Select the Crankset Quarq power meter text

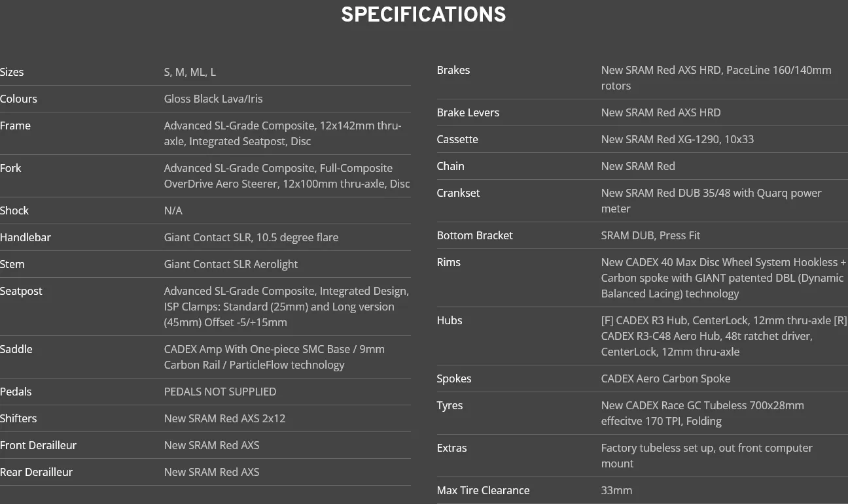[x=711, y=201]
